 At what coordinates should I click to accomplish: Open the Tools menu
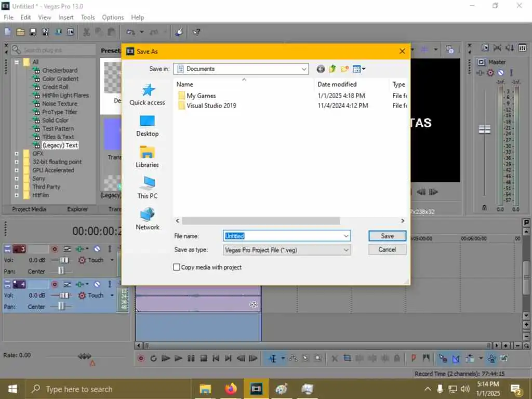88,17
